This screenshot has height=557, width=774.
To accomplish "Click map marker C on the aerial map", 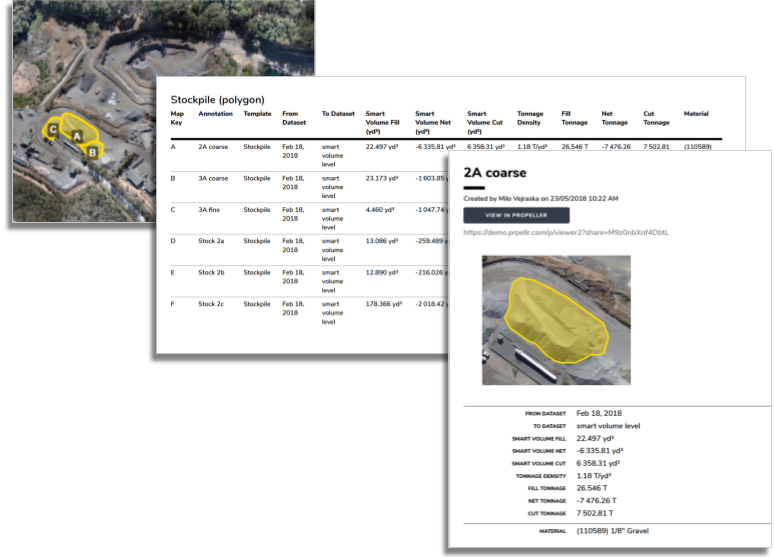I will pos(52,130).
